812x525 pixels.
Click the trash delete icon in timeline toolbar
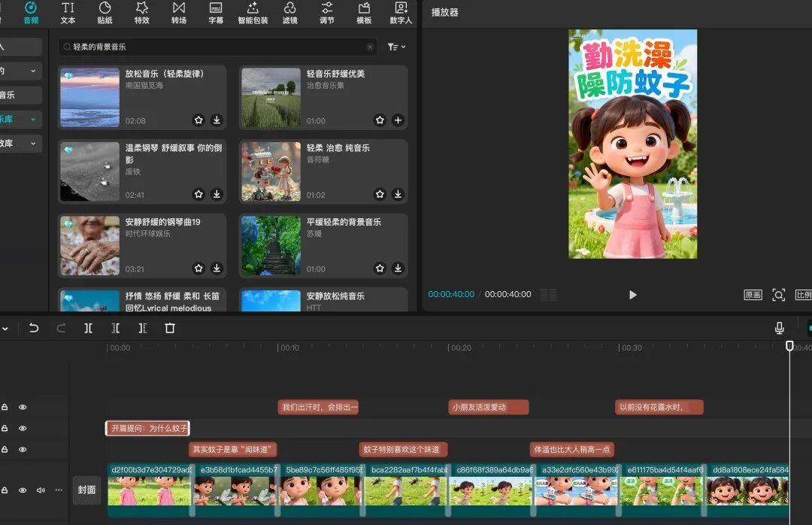click(x=170, y=328)
